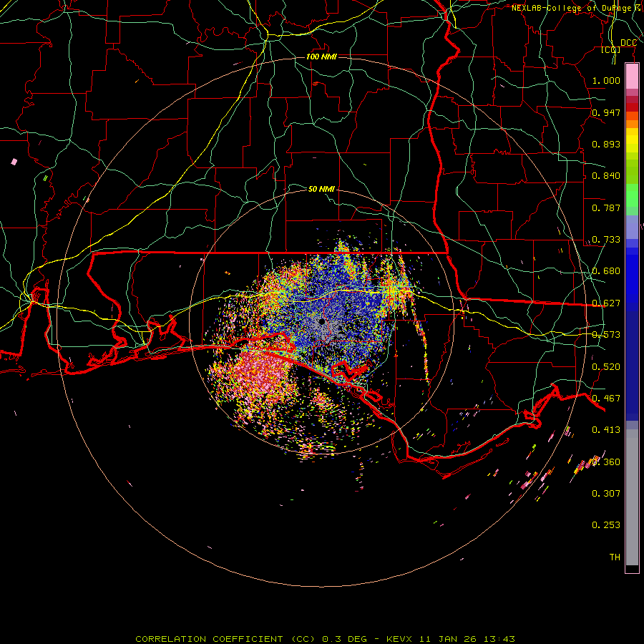Select the 0.360 color scale value

coord(606,462)
